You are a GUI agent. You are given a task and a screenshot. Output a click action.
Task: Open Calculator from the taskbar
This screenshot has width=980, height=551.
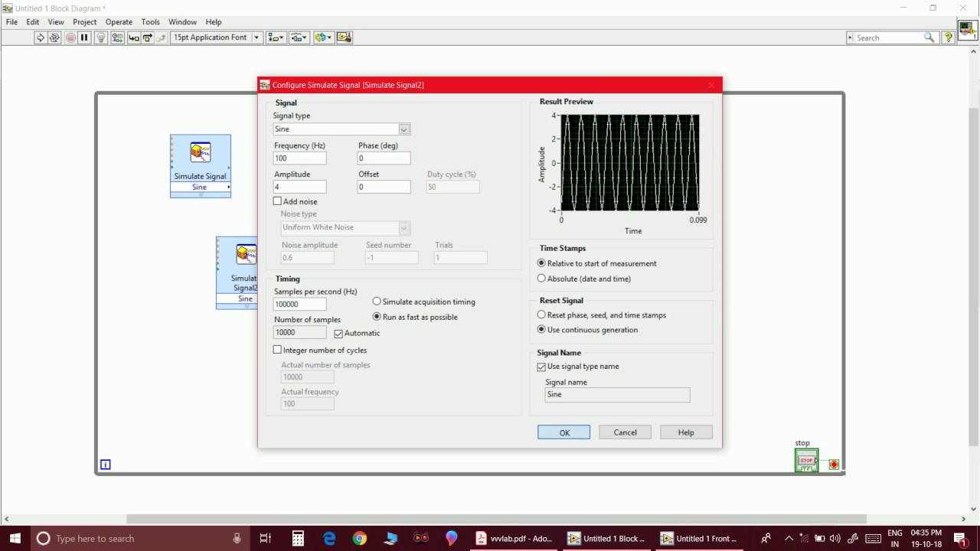(x=298, y=538)
